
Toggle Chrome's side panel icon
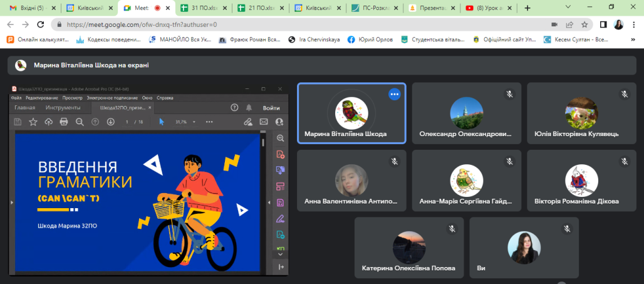pyautogui.click(x=603, y=24)
